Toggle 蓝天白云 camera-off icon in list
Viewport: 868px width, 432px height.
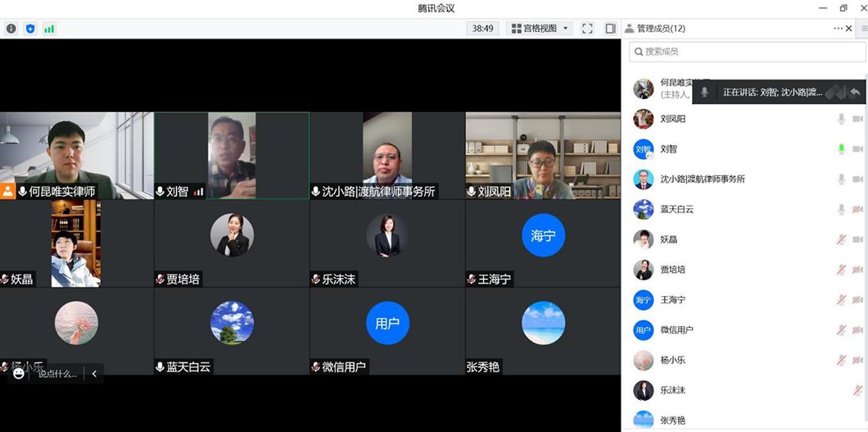[857, 209]
